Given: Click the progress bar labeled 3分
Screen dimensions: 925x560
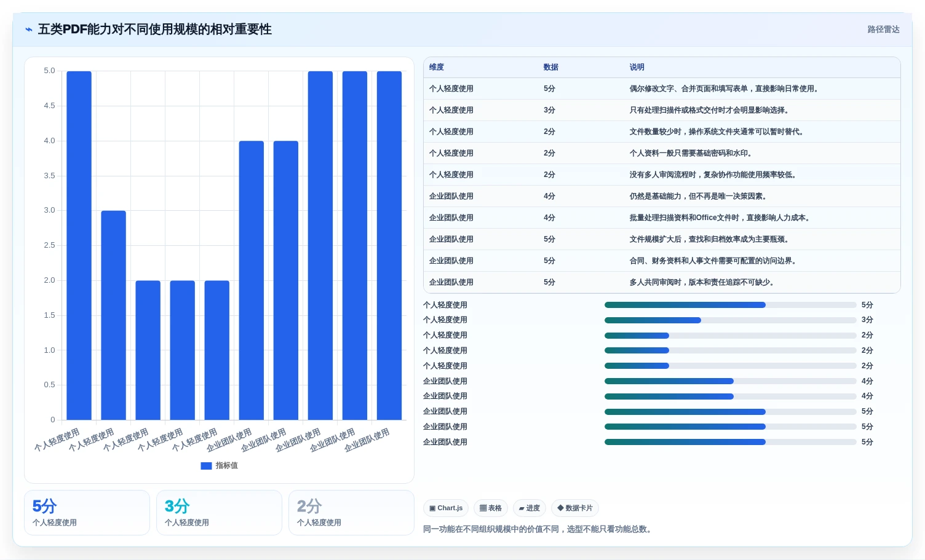Looking at the screenshot, I should tap(731, 320).
